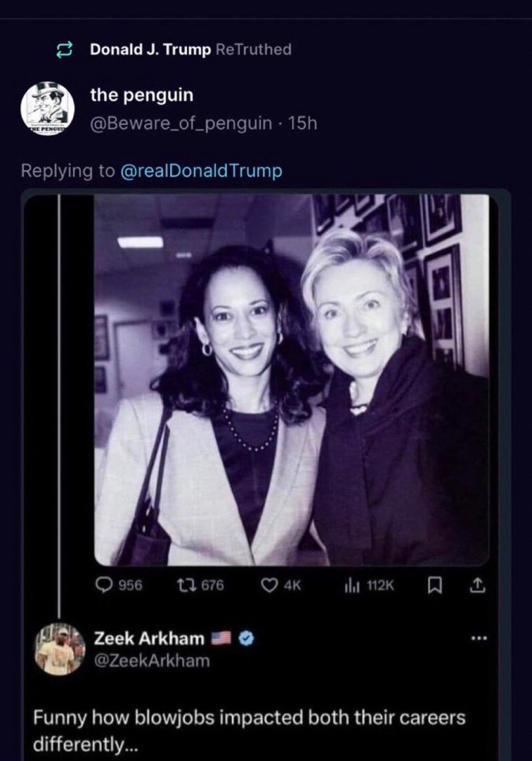Open the Zeek Arkham display name
This screenshot has width=532, height=761.
coord(149,638)
